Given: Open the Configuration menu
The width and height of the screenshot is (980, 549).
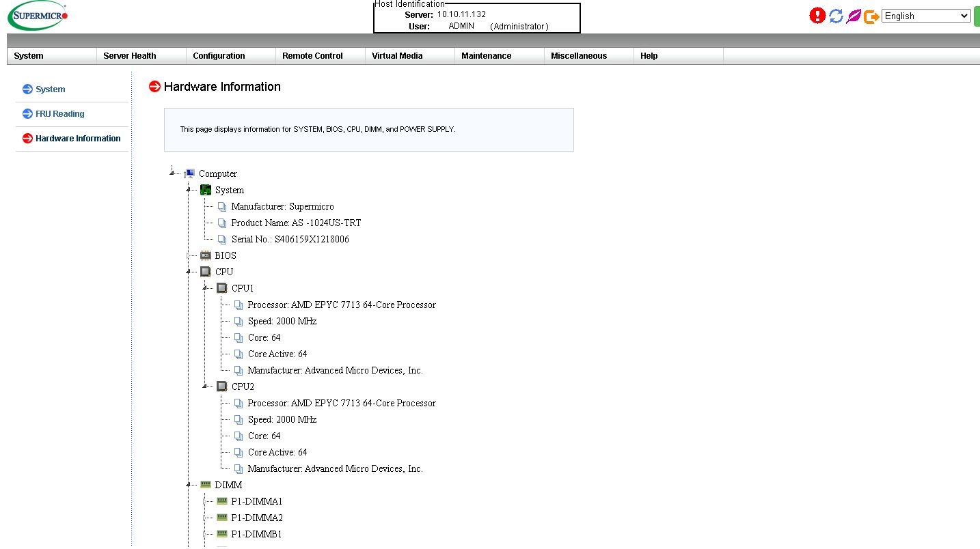Looking at the screenshot, I should click(x=231, y=56).
